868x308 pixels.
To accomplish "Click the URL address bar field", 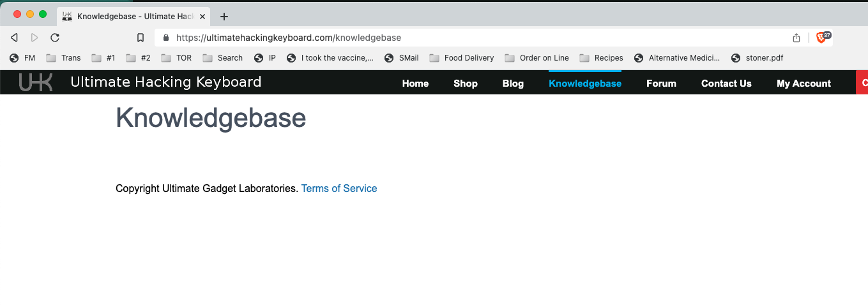I will coord(447,38).
